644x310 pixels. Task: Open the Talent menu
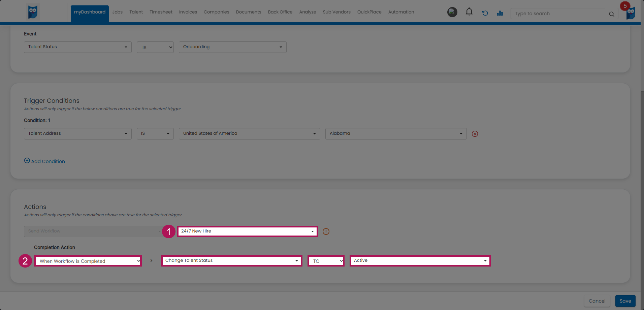click(136, 12)
